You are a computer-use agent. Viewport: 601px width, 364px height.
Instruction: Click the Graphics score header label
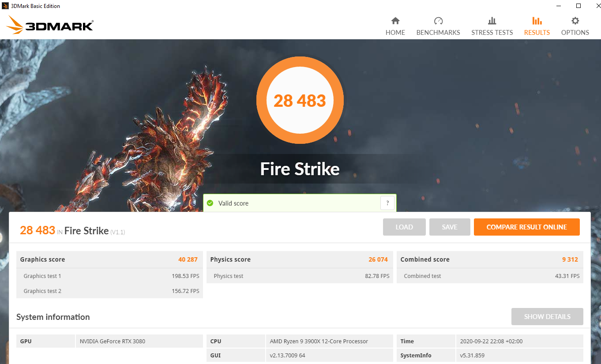coord(42,259)
